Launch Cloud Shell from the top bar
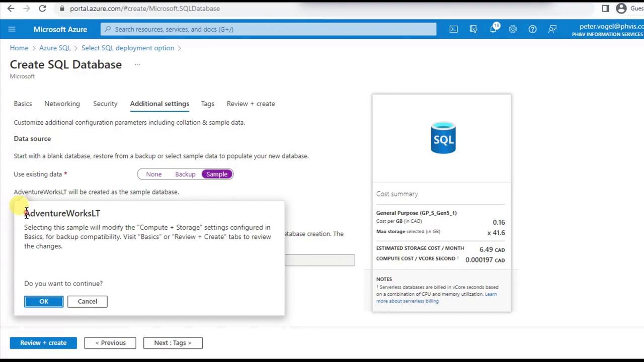 coord(454,29)
